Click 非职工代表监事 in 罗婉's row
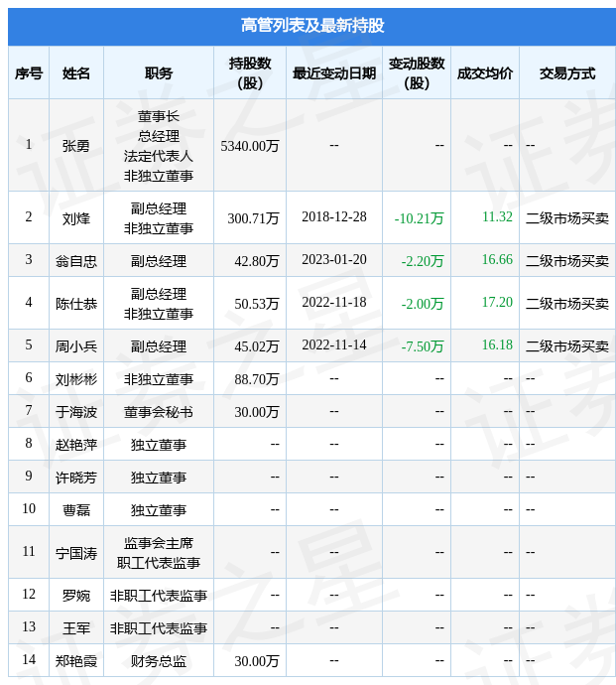This screenshot has width=616, height=685. (x=159, y=596)
